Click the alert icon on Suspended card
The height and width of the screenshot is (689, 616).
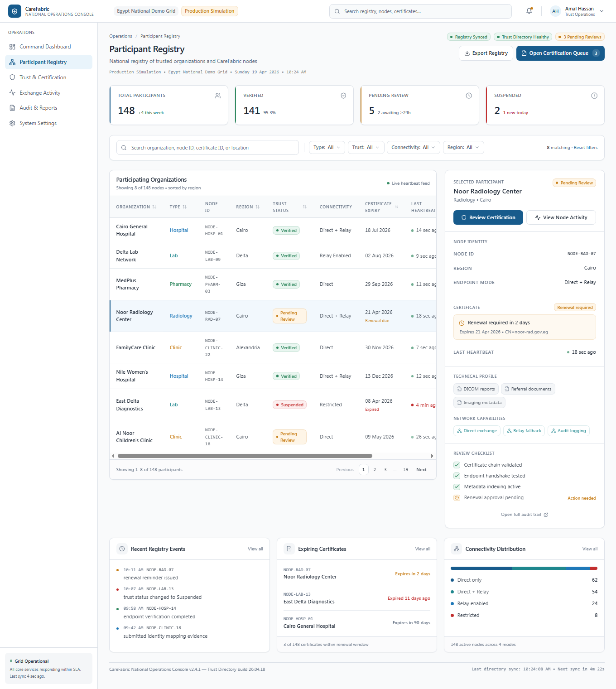pos(594,96)
